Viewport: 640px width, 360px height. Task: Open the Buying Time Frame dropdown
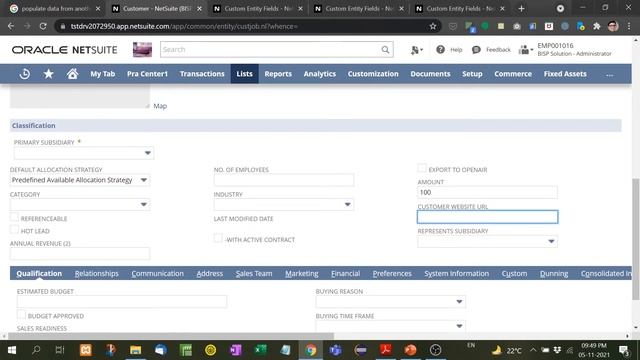459,326
